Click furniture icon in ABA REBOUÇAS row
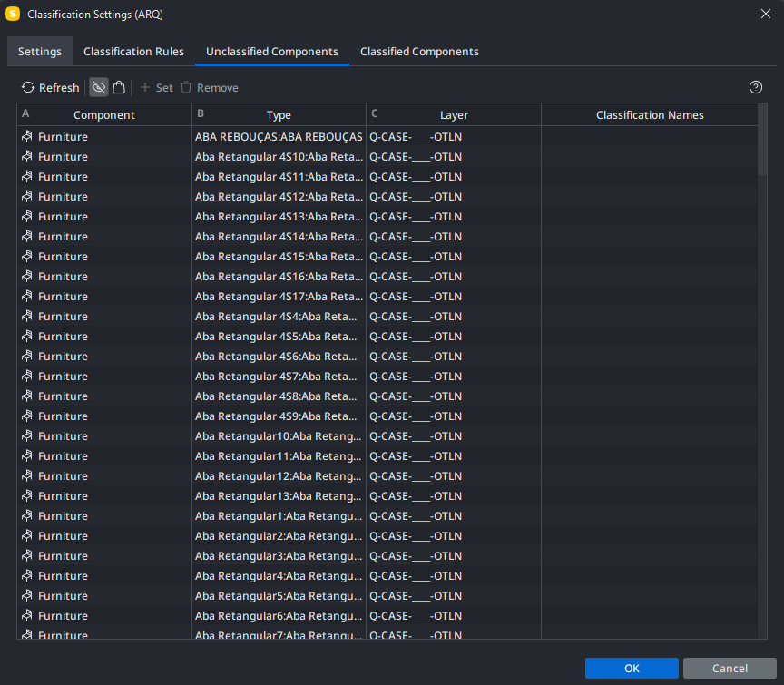784x685 pixels. [27, 136]
